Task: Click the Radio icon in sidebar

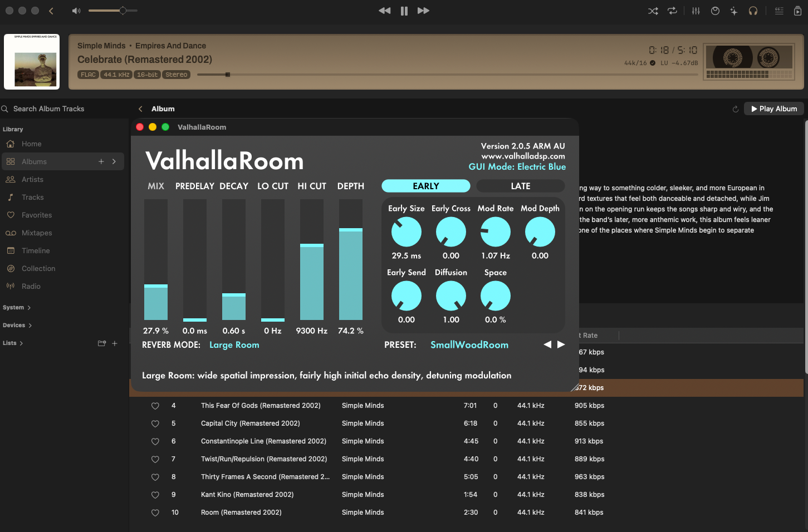Action: (11, 287)
